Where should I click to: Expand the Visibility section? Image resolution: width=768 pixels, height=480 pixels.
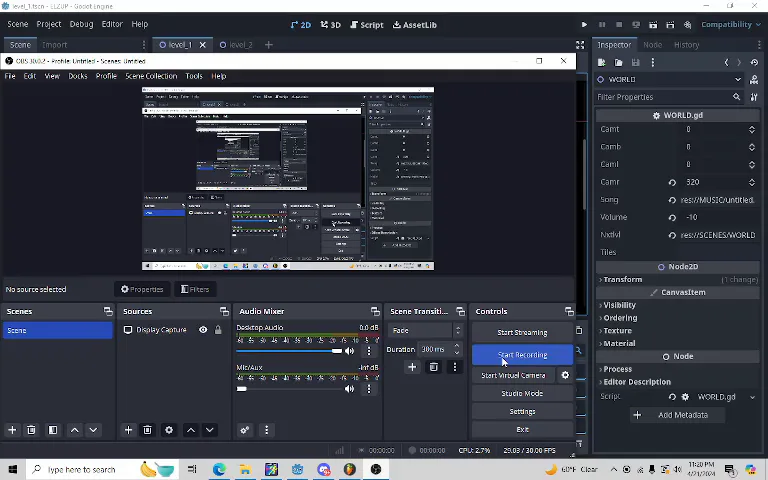tap(617, 305)
